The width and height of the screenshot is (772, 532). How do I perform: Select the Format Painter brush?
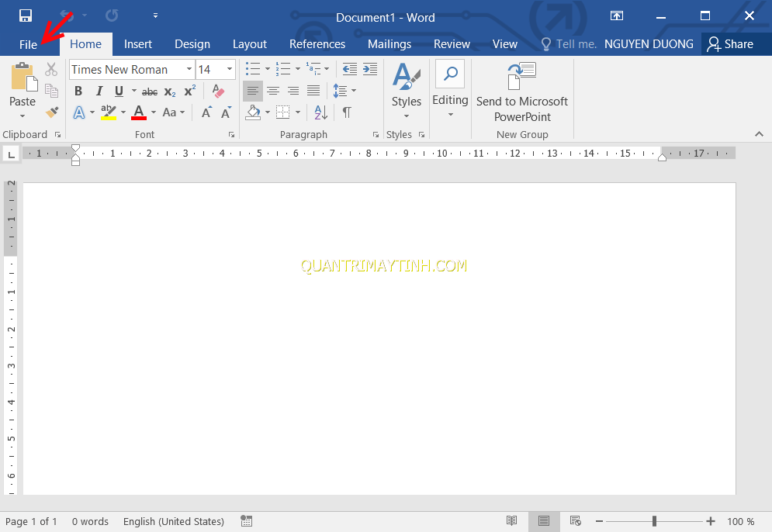[x=51, y=112]
